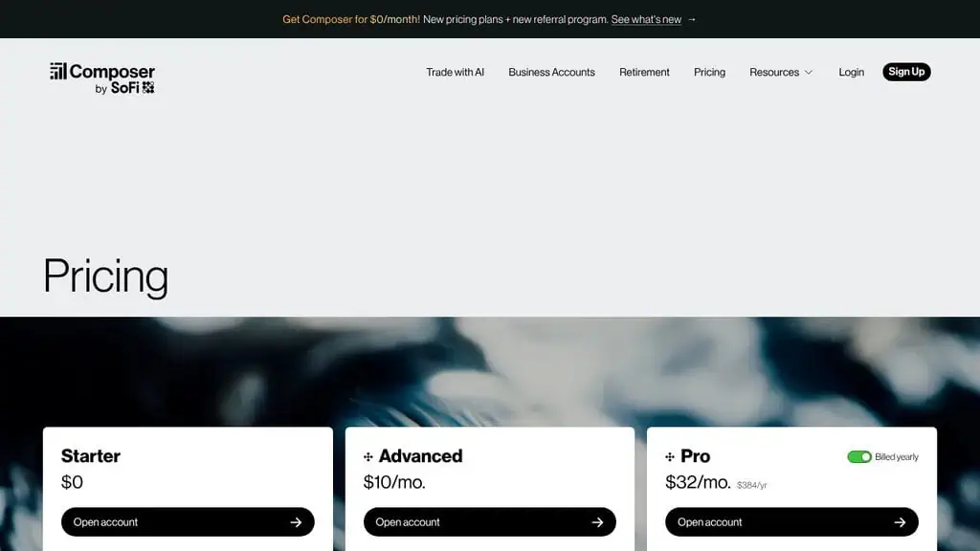Image resolution: width=980 pixels, height=551 pixels.
Task: Open the Login page
Action: point(851,72)
